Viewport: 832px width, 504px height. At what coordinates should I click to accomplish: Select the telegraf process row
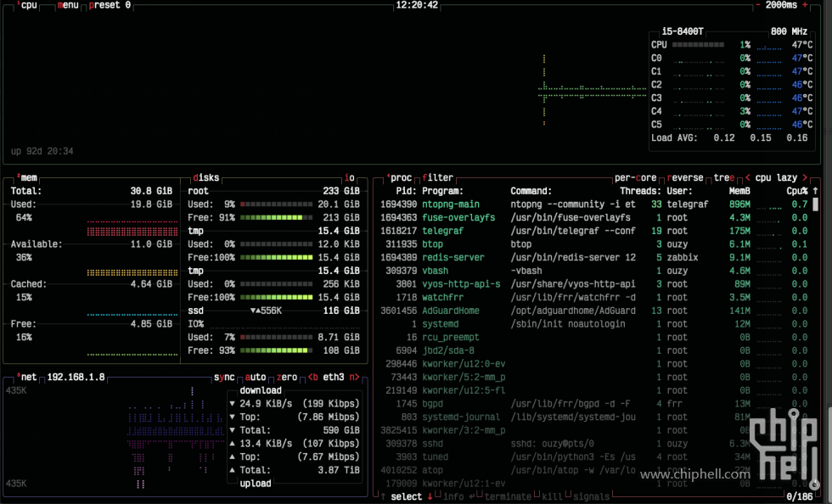point(593,231)
